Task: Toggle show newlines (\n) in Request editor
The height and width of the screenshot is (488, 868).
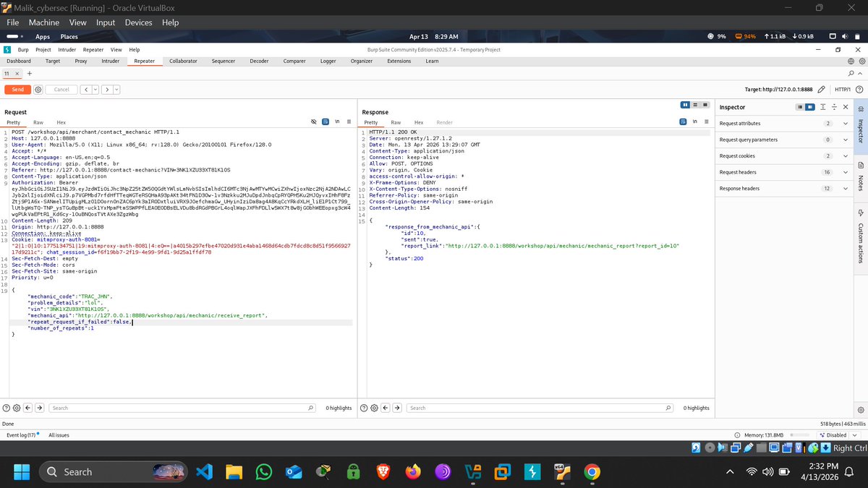Action: point(337,122)
